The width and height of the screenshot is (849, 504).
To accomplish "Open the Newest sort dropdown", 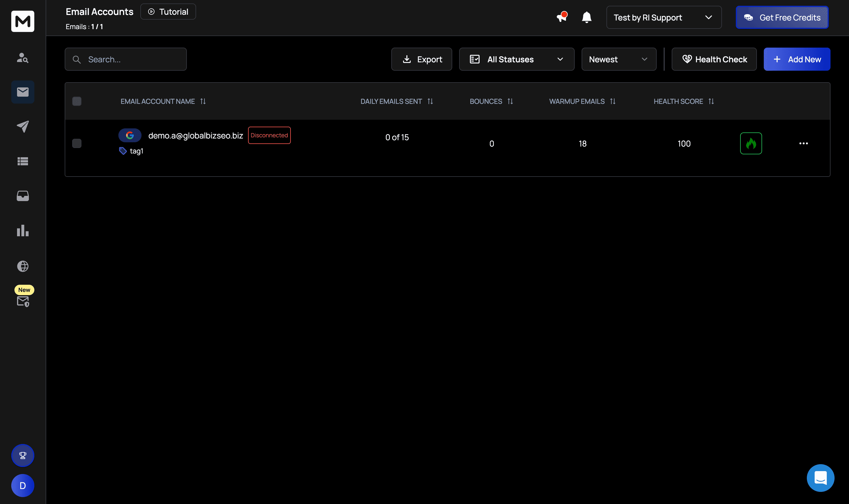I will pyautogui.click(x=618, y=59).
